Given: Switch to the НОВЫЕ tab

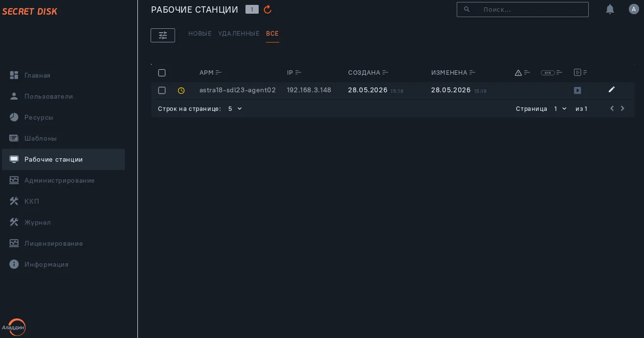Looking at the screenshot, I should pos(200,34).
